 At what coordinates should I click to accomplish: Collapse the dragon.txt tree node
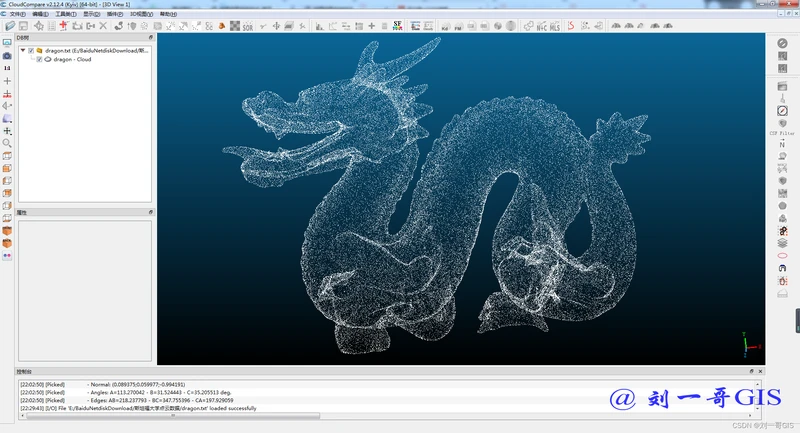point(23,50)
